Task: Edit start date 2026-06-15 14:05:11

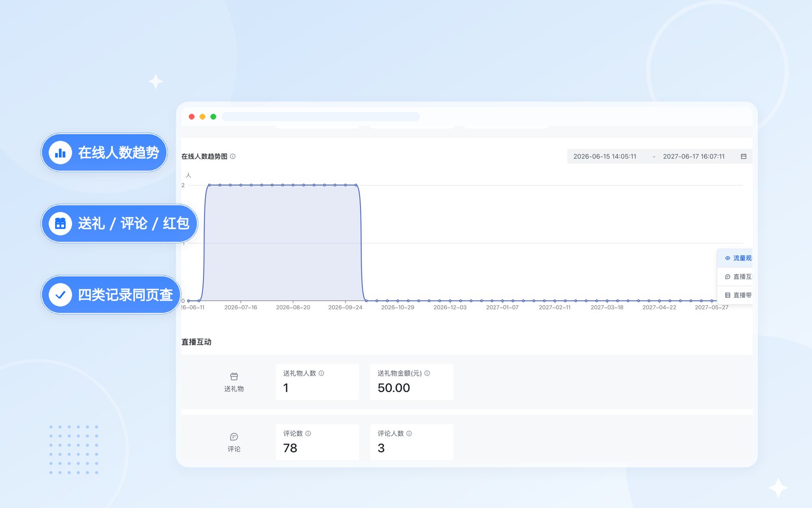Action: pyautogui.click(x=605, y=156)
